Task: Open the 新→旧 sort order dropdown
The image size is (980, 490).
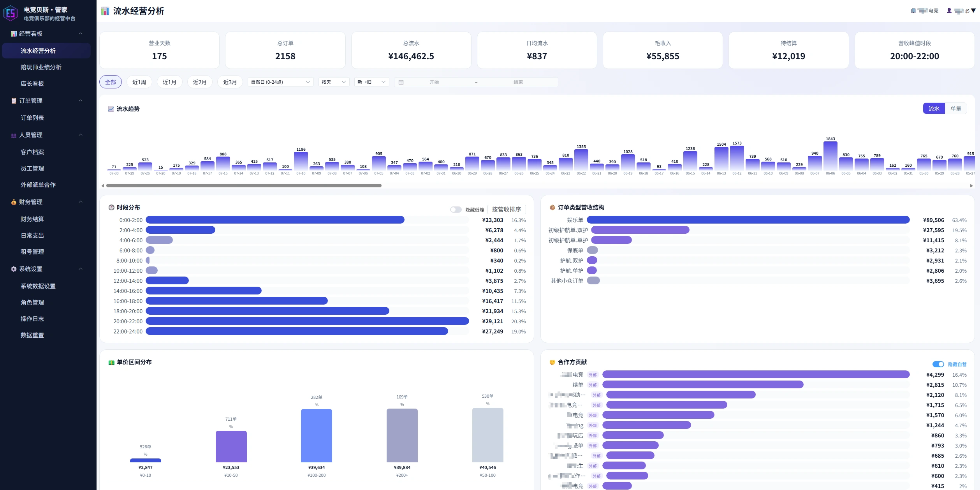Action: [x=371, y=82]
